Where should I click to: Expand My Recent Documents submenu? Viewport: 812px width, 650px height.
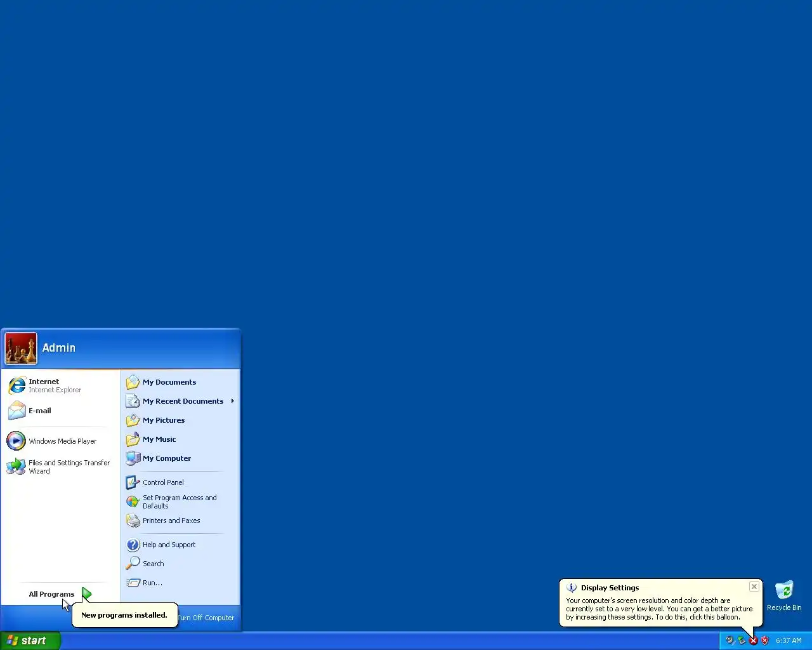[180, 401]
